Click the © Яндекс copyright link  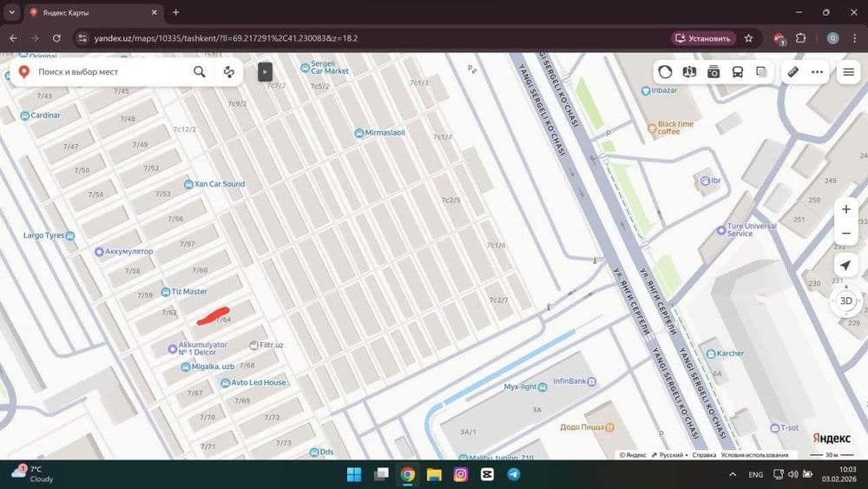tap(633, 454)
